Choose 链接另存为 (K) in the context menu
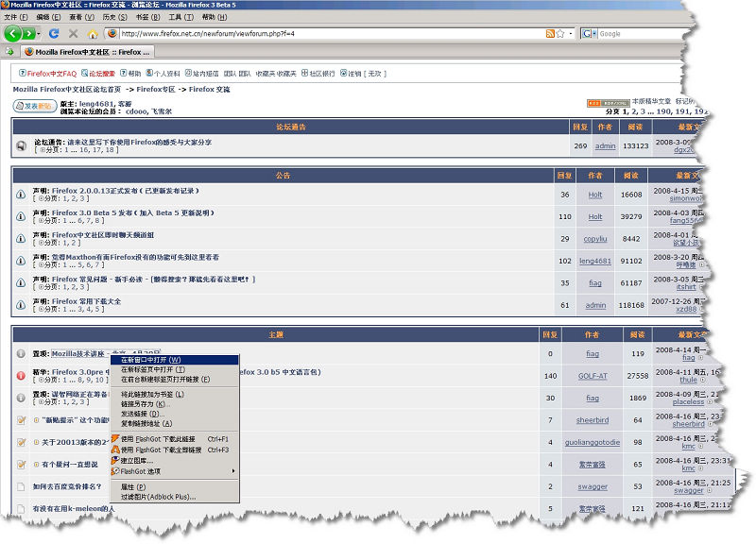 tap(175, 404)
